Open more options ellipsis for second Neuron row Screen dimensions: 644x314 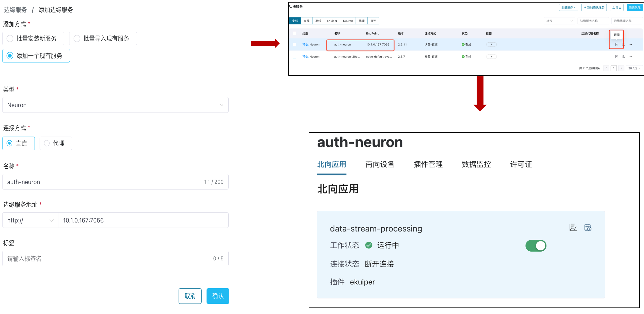coord(630,57)
